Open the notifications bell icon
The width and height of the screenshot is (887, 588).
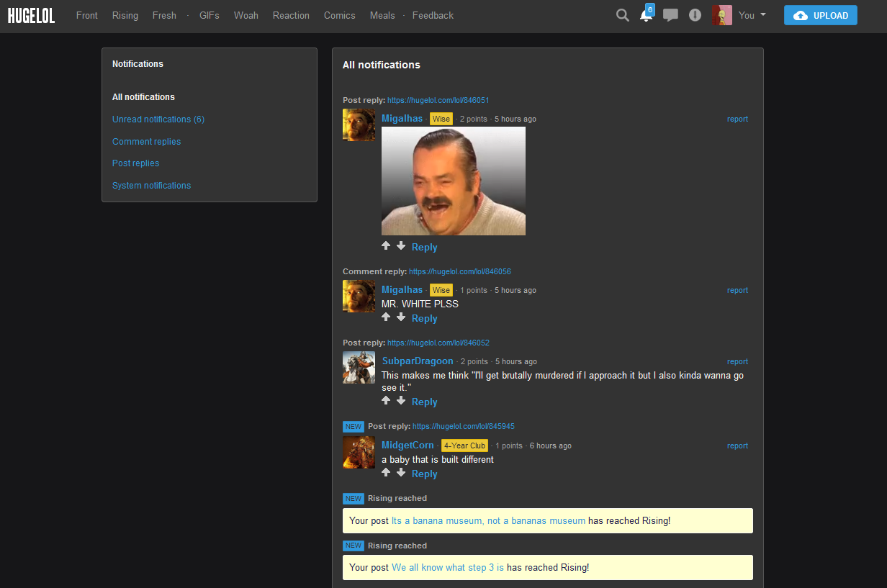[647, 14]
